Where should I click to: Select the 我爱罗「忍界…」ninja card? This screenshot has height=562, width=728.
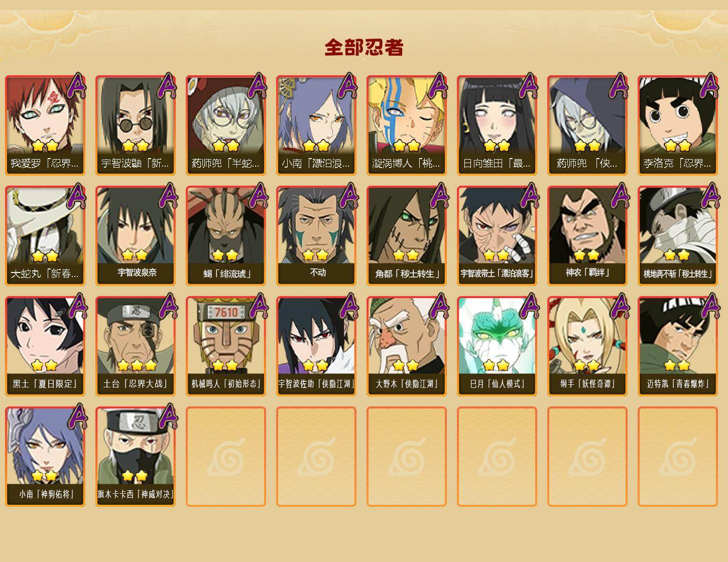[x=45, y=125]
